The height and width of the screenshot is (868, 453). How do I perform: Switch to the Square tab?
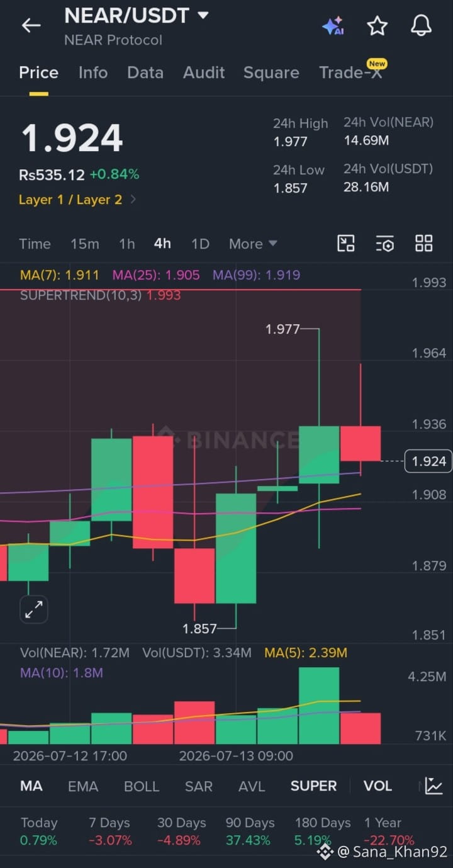(x=271, y=72)
